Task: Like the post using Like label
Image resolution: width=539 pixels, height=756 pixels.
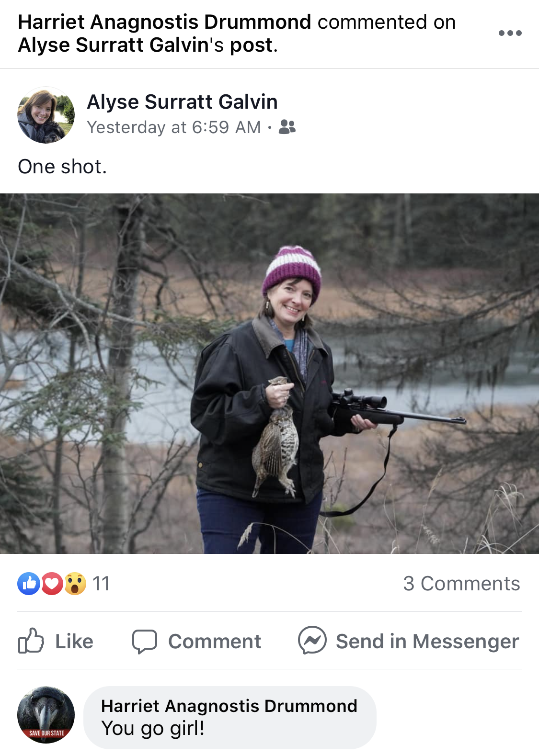Action: coord(74,642)
